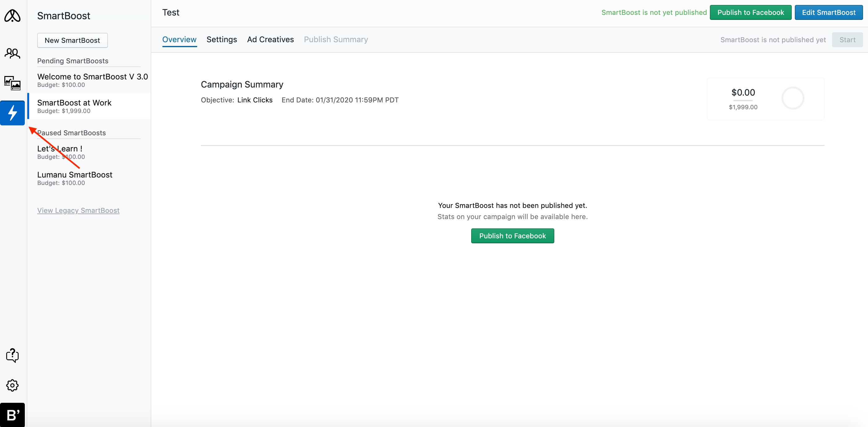
Task: Create a New SmartBoost
Action: 73,40
